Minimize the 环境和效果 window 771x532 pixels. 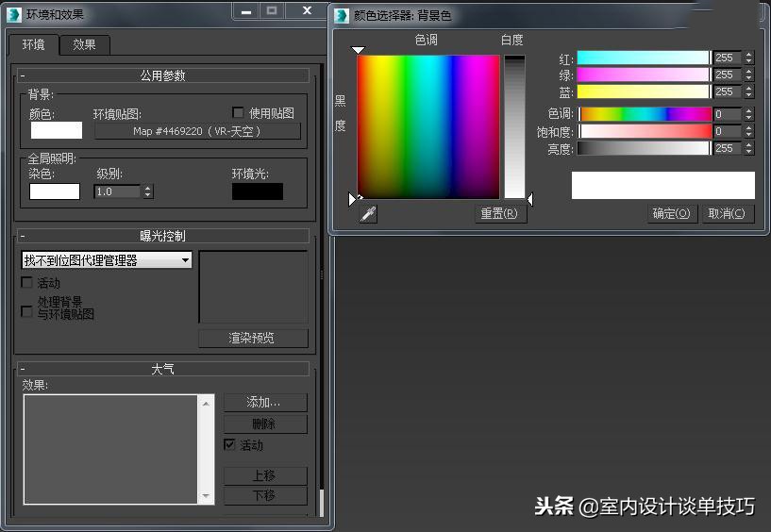click(x=246, y=10)
